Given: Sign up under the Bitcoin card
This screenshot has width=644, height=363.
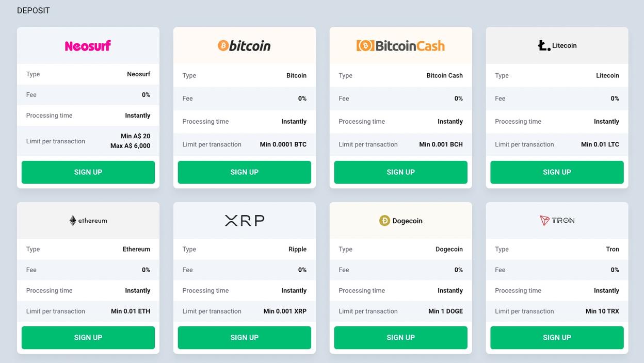Looking at the screenshot, I should (x=245, y=172).
